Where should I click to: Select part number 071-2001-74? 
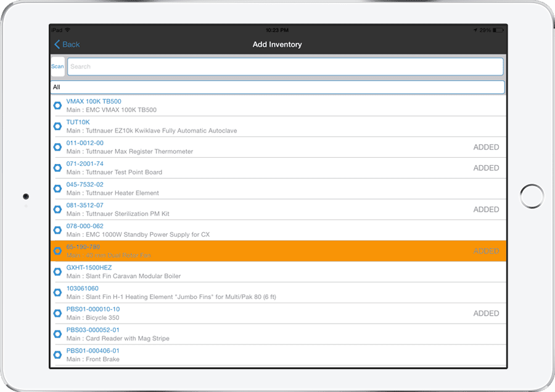tap(85, 164)
